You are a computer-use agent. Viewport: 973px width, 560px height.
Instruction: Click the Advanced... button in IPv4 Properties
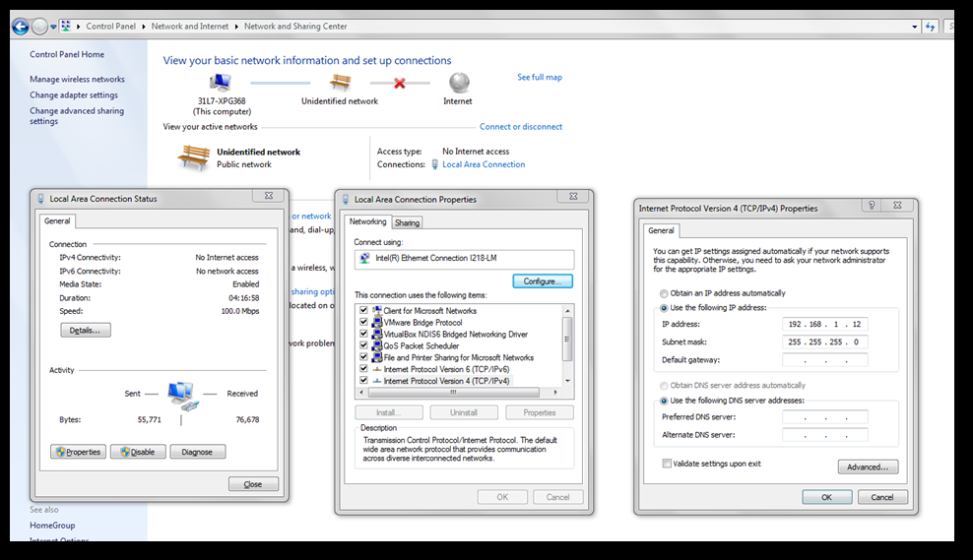point(868,467)
